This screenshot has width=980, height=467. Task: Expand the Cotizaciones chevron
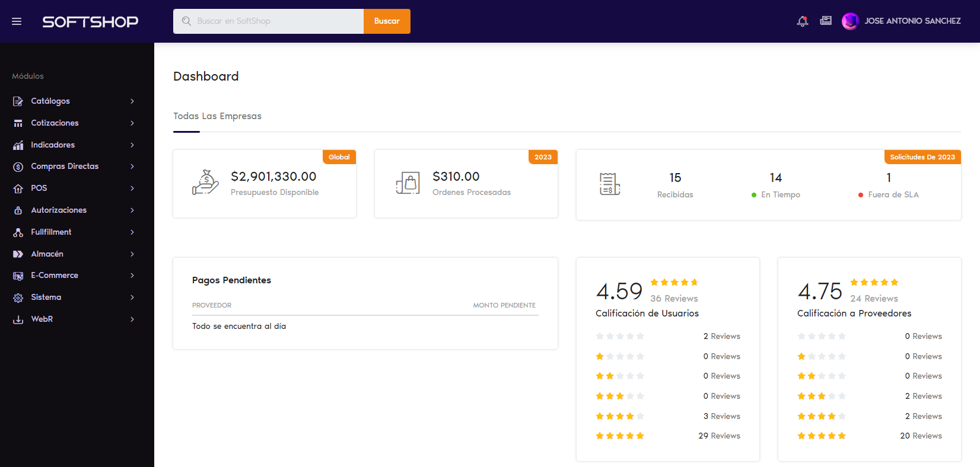[x=132, y=123]
